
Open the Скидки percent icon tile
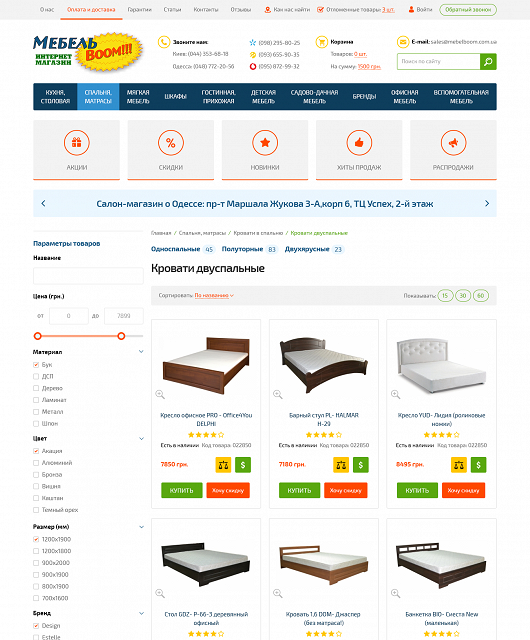171,150
